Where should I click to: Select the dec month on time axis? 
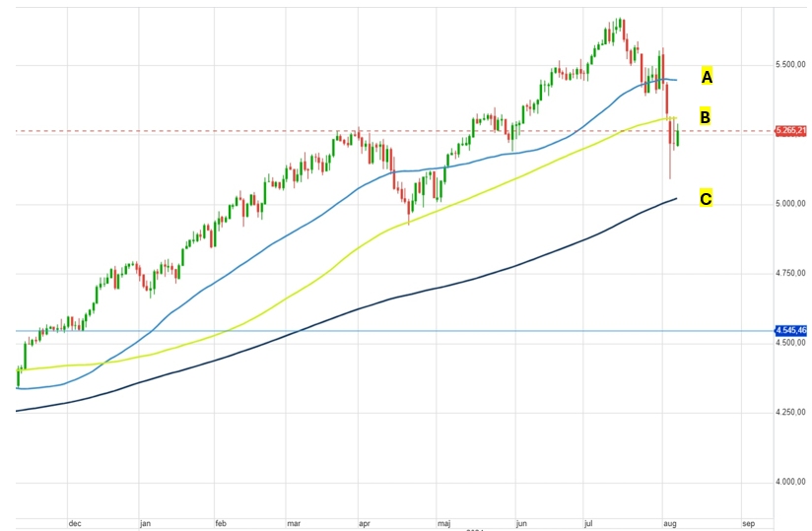74,523
